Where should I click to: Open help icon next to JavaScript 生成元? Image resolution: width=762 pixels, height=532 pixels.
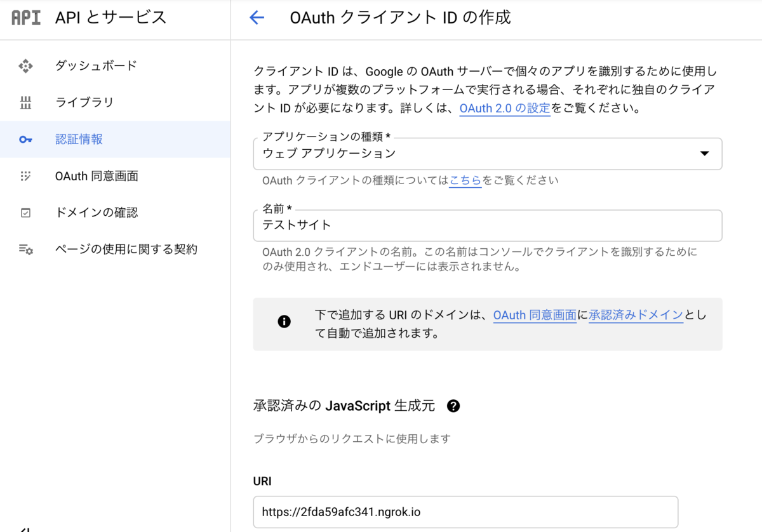click(453, 406)
